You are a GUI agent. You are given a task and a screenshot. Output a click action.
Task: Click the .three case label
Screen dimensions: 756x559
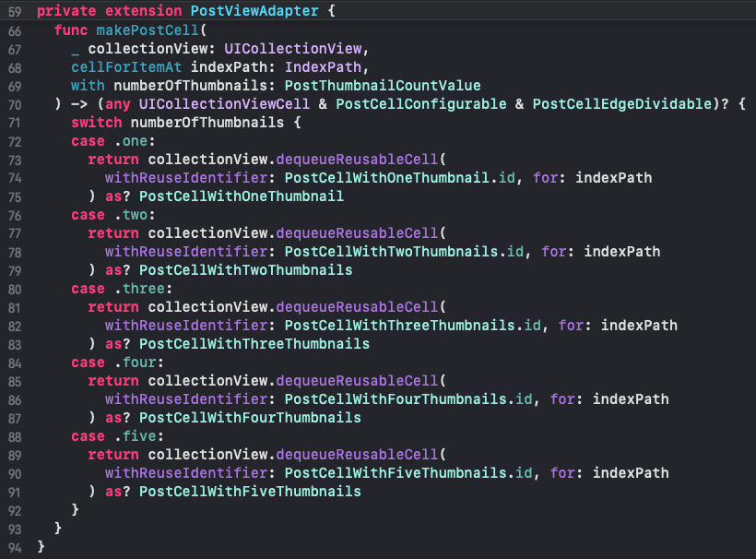[139, 289]
